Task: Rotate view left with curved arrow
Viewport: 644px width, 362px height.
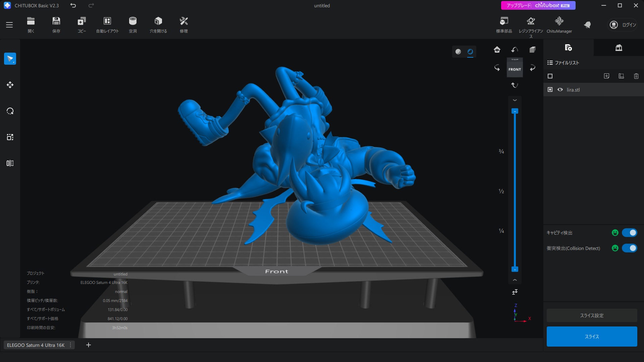Action: (497, 68)
